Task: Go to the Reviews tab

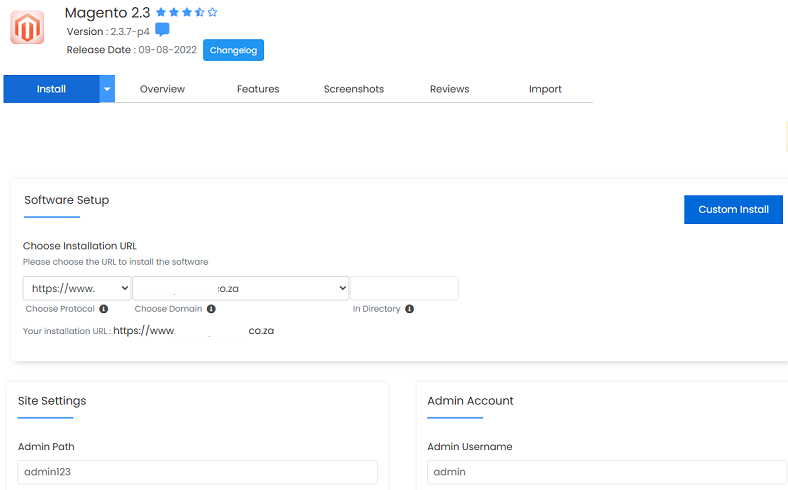Action: click(449, 89)
